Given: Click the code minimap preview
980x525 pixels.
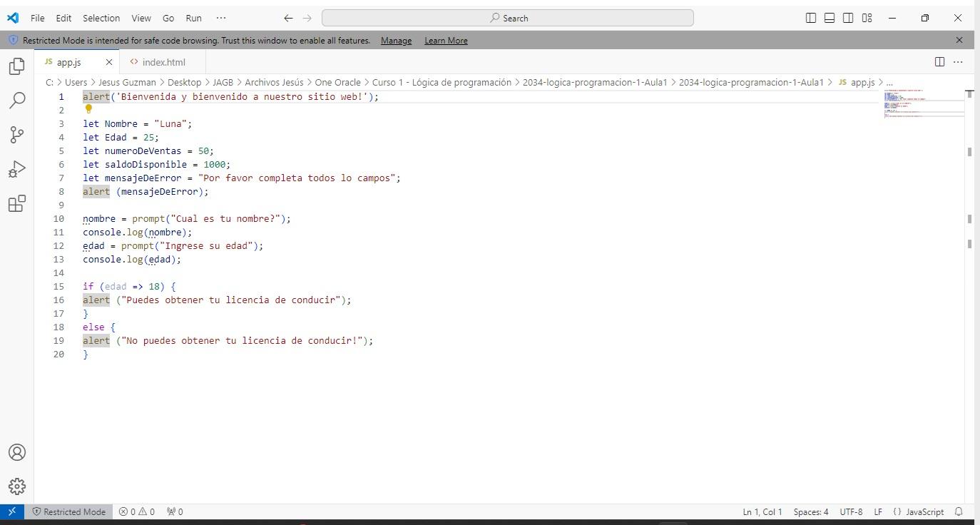Looking at the screenshot, I should click(924, 103).
